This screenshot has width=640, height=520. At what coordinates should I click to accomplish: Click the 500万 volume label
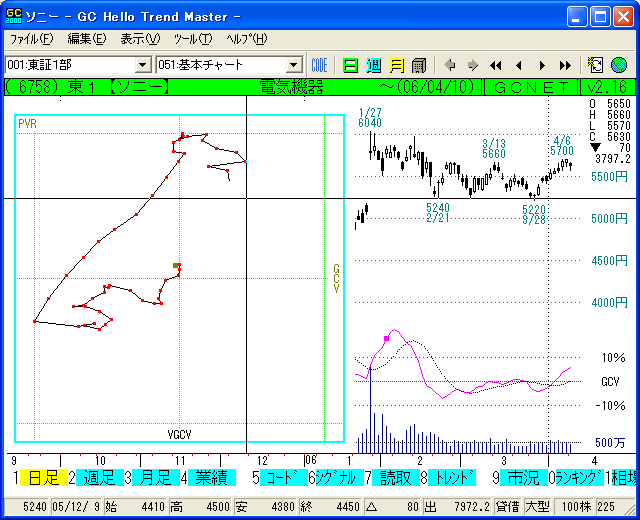(610, 442)
